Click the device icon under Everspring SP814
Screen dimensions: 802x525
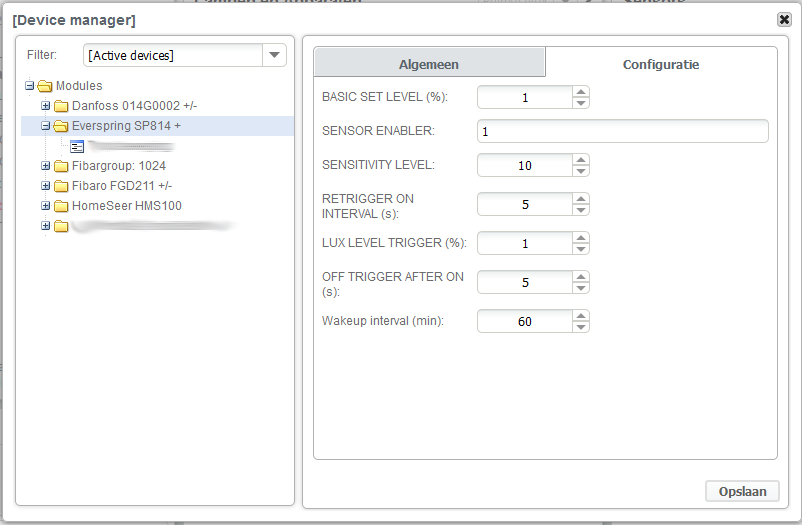pos(77,146)
